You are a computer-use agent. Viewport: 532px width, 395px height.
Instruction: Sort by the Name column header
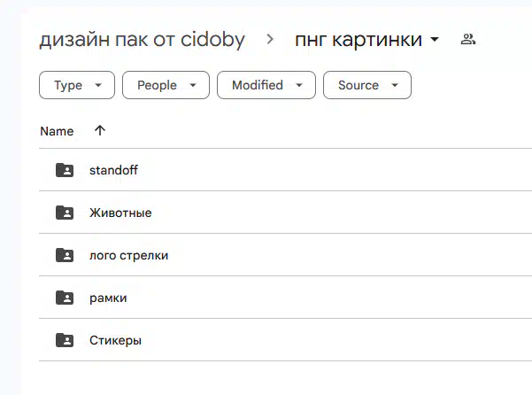pyautogui.click(x=57, y=131)
